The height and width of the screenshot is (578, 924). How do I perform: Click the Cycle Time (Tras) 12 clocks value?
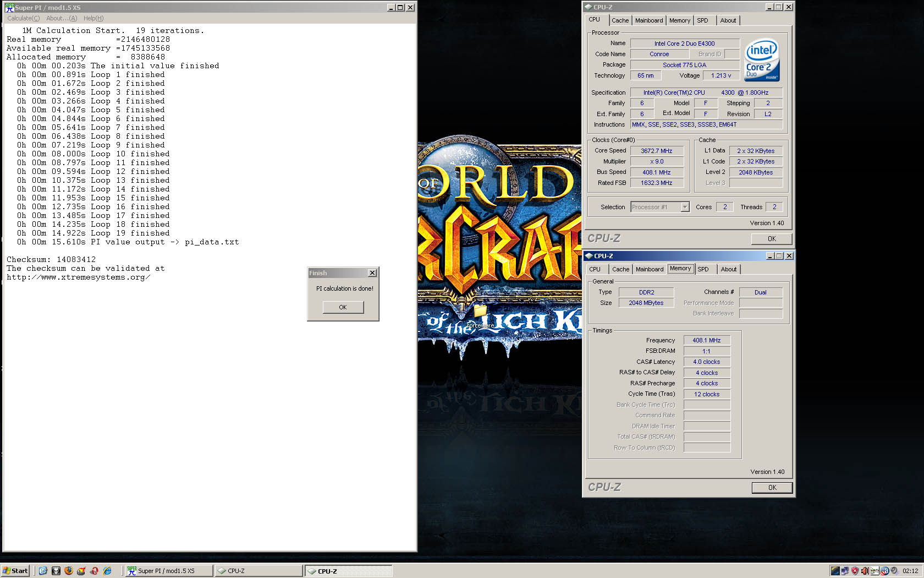tap(707, 394)
